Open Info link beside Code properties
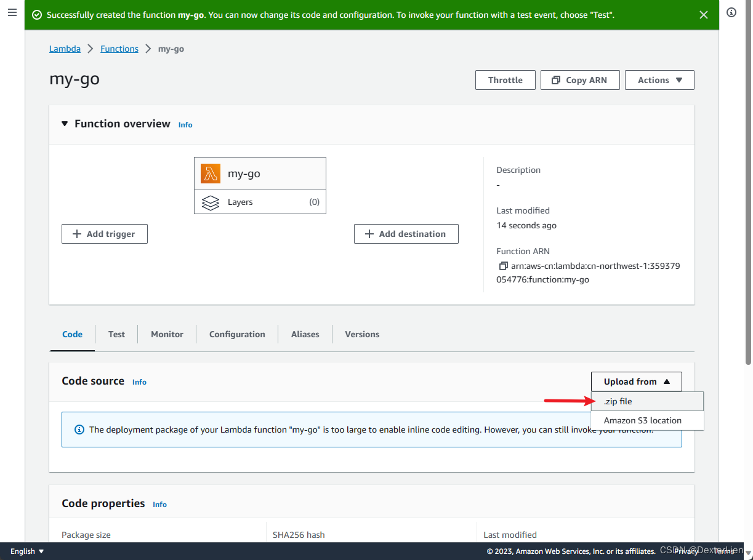This screenshot has width=753, height=560. (x=159, y=505)
